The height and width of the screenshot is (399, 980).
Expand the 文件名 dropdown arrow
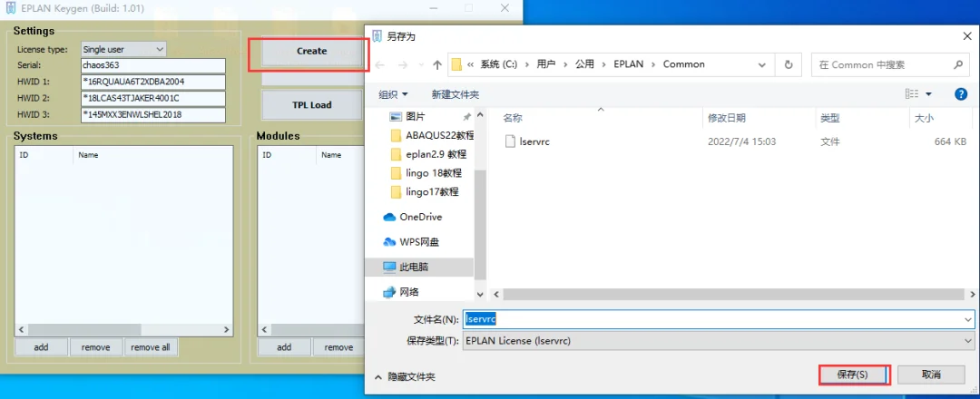pyautogui.click(x=968, y=319)
